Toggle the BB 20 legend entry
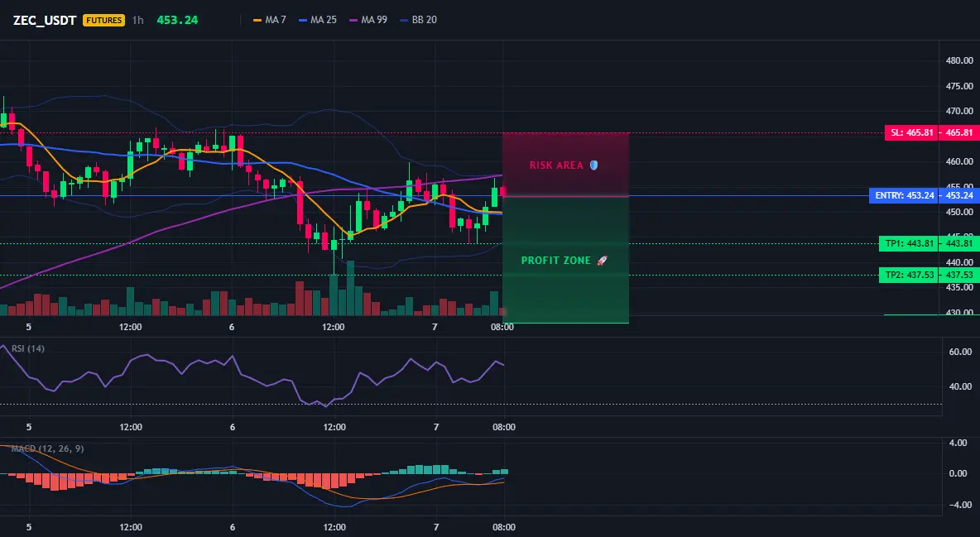 [x=418, y=20]
